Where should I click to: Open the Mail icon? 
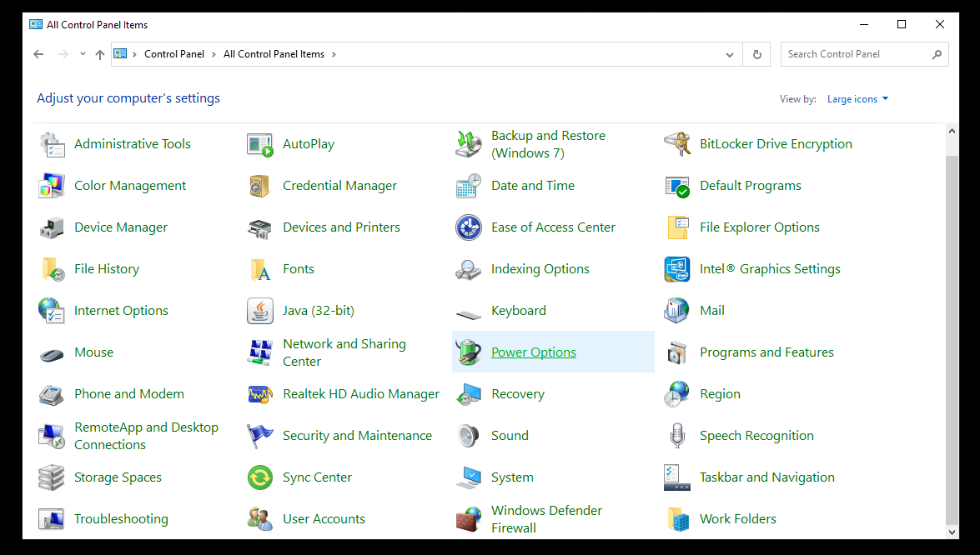click(677, 311)
